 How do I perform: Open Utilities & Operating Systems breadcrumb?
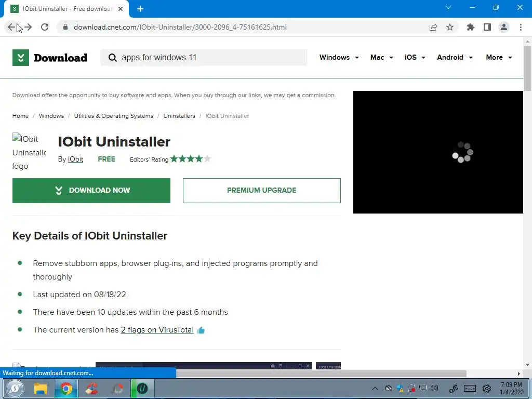point(113,116)
